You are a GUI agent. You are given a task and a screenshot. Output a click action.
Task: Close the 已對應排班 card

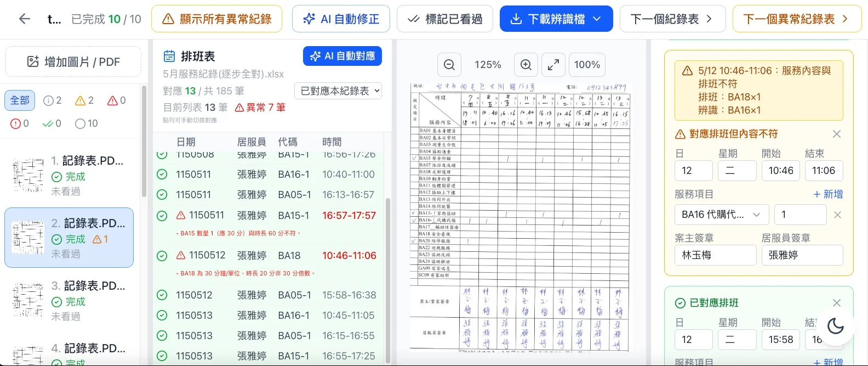[x=837, y=303]
